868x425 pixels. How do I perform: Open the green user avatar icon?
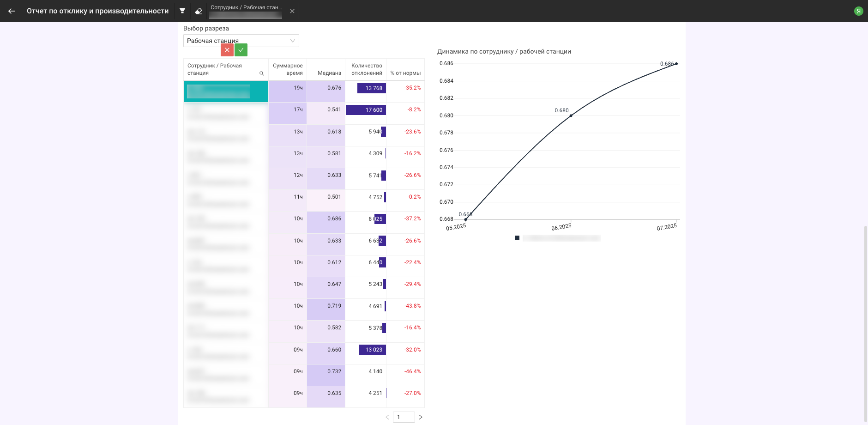(858, 11)
